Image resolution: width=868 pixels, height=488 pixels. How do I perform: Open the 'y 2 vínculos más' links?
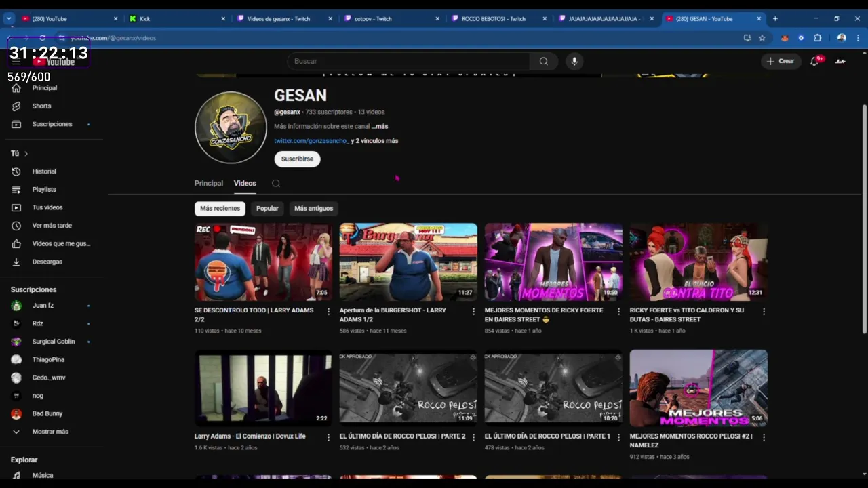(x=374, y=141)
